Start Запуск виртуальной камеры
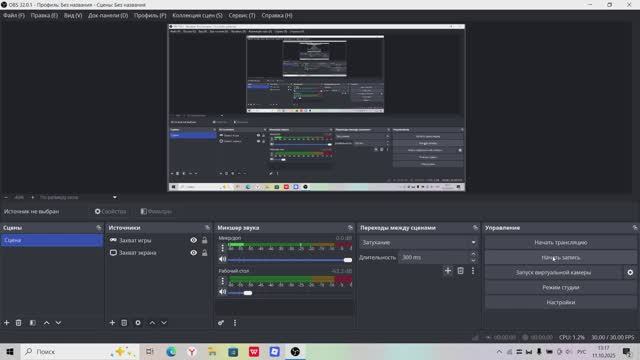The image size is (640, 360). tap(553, 272)
